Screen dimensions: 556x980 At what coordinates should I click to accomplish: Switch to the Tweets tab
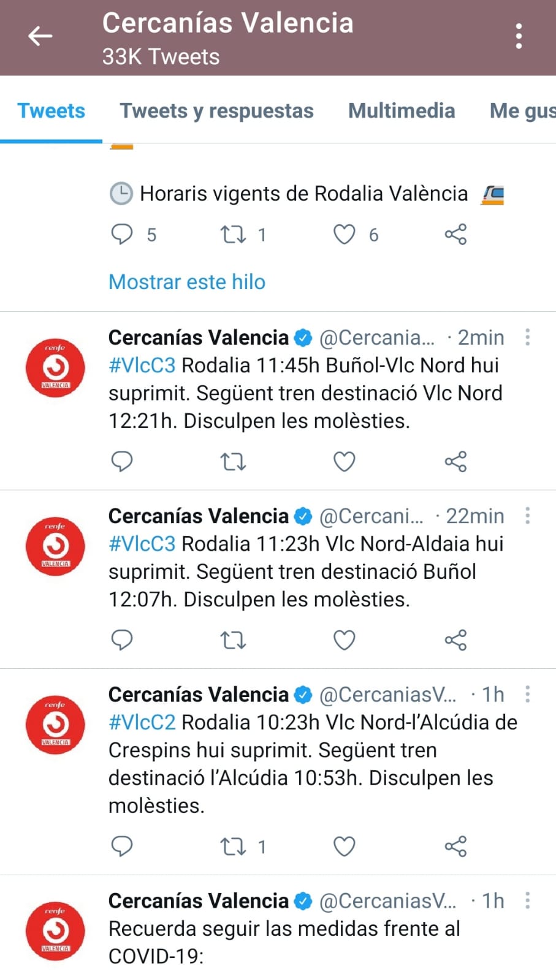pos(51,111)
